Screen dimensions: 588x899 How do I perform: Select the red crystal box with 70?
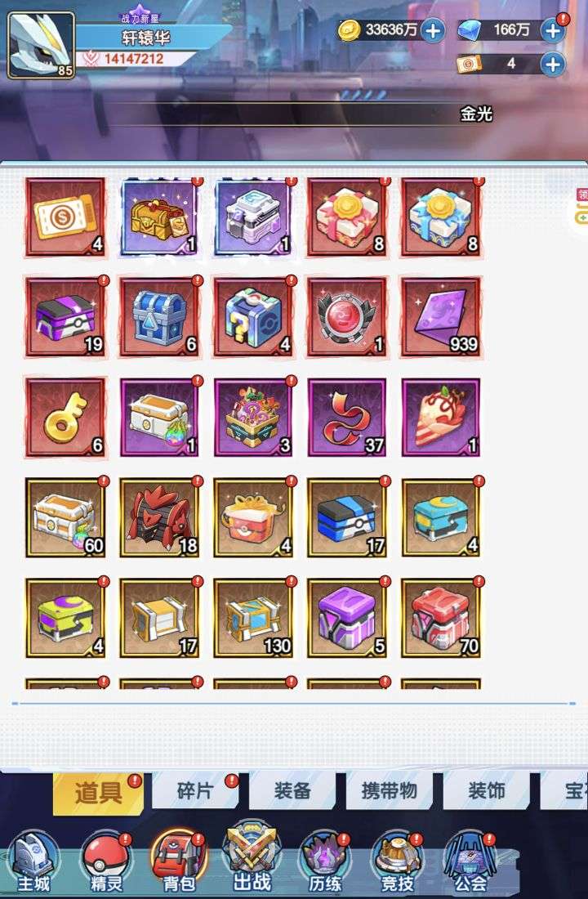(x=441, y=618)
